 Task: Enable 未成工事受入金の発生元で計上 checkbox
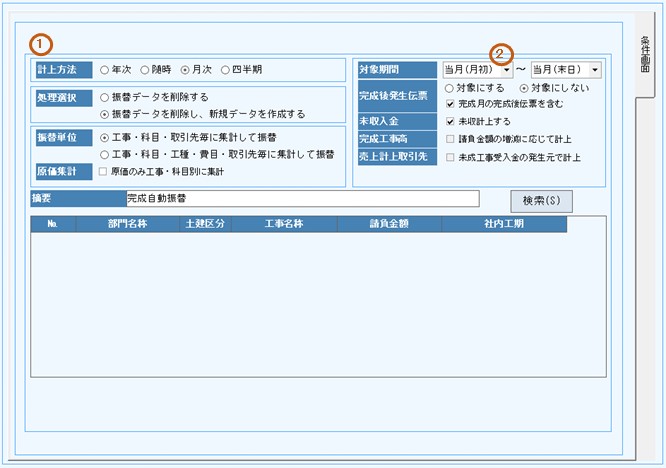450,157
